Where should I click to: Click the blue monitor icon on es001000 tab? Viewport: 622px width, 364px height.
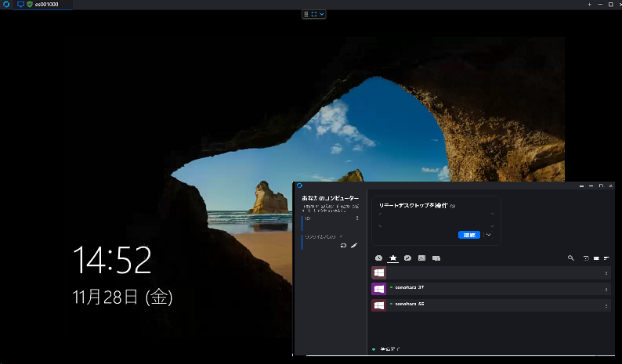point(20,5)
